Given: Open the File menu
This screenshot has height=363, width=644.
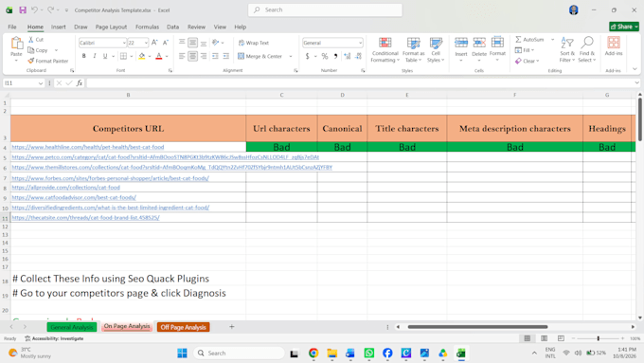Looking at the screenshot, I should coord(12,27).
